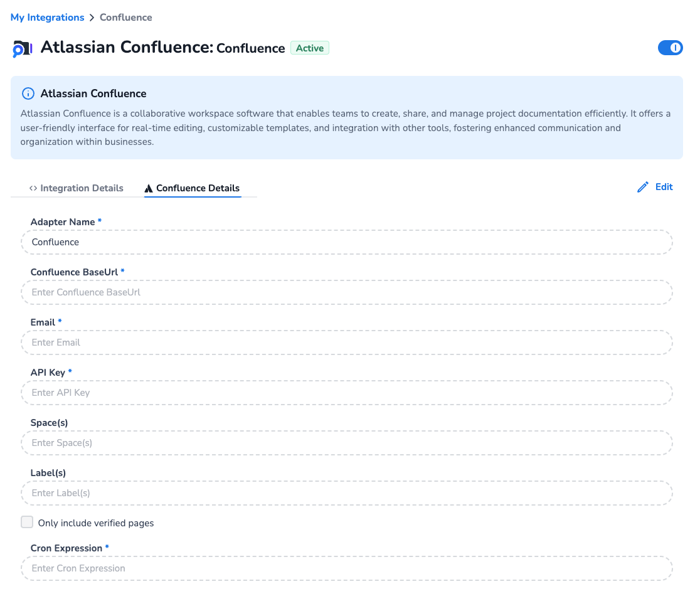The height and width of the screenshot is (616, 700).
Task: Click the Label(s) field label
Action: (x=48, y=473)
